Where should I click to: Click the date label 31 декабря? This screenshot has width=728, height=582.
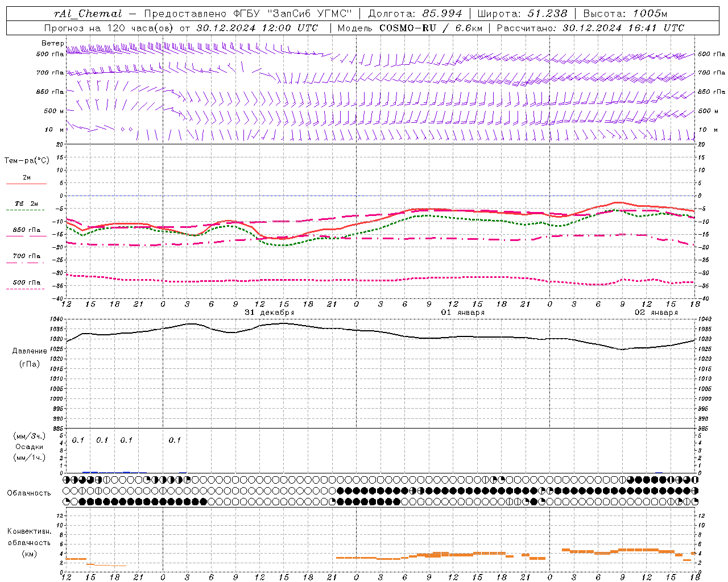click(x=270, y=313)
